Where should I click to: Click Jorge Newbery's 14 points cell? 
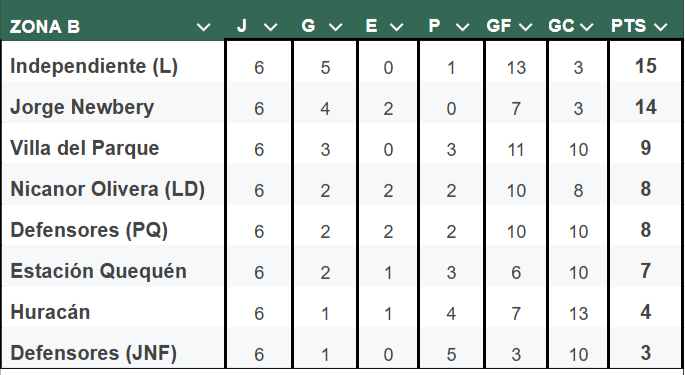tap(646, 107)
